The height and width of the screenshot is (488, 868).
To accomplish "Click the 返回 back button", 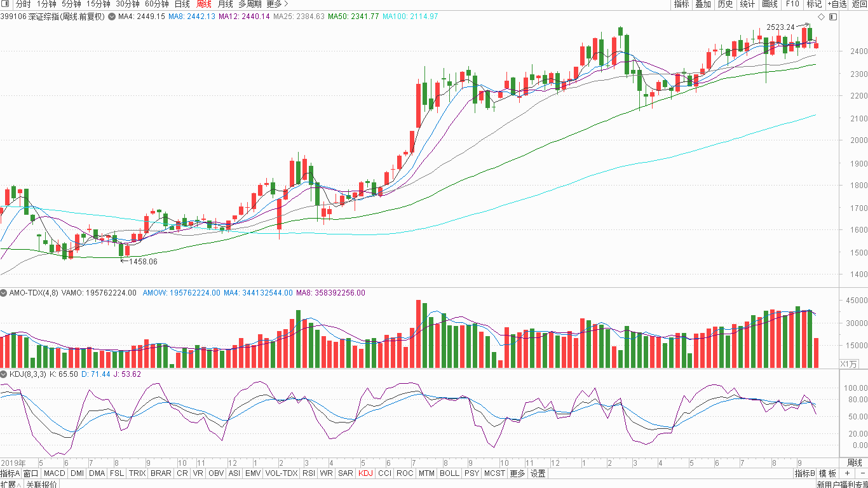I will [x=859, y=4].
